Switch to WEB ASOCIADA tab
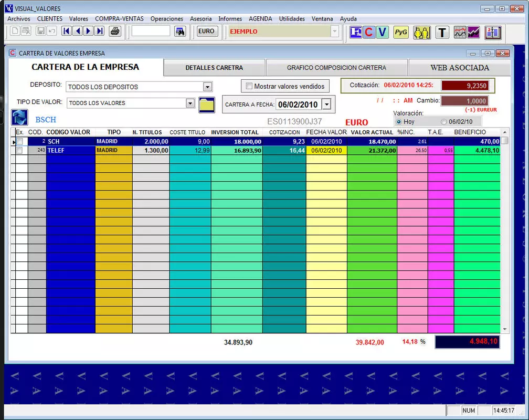 (x=460, y=68)
